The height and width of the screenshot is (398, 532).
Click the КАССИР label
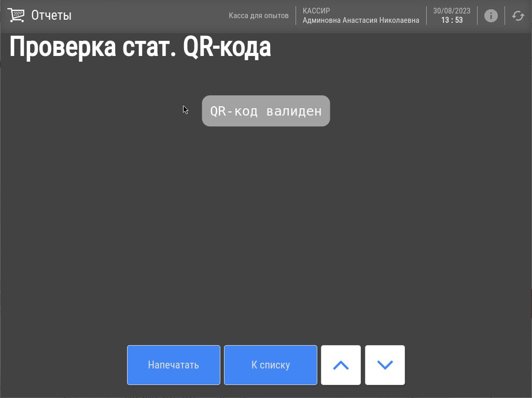(x=316, y=11)
